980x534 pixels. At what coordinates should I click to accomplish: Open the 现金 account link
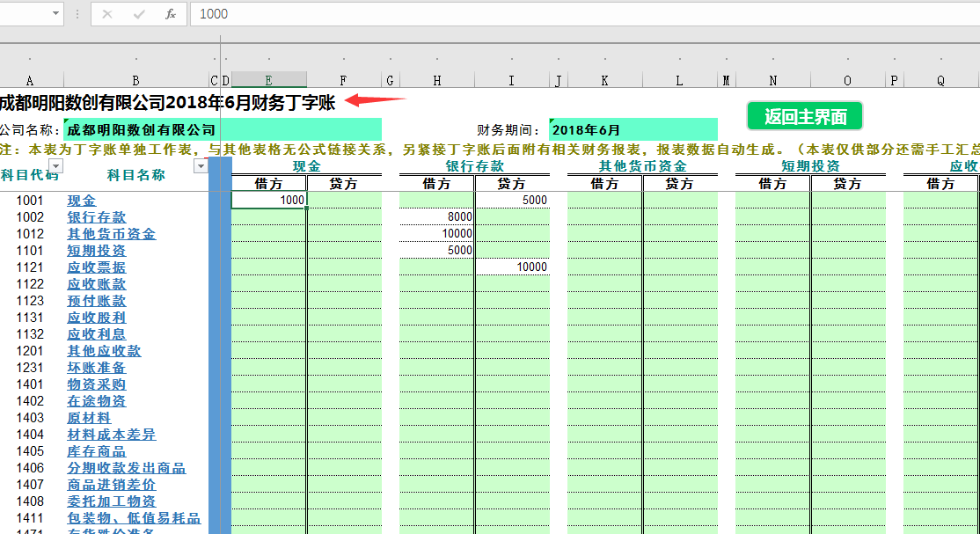tap(81, 201)
